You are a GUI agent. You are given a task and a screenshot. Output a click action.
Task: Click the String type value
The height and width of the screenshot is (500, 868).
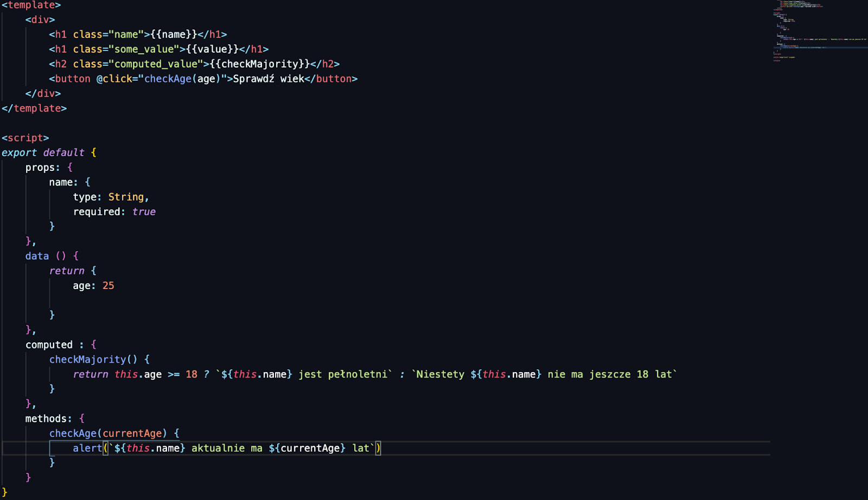(x=126, y=197)
